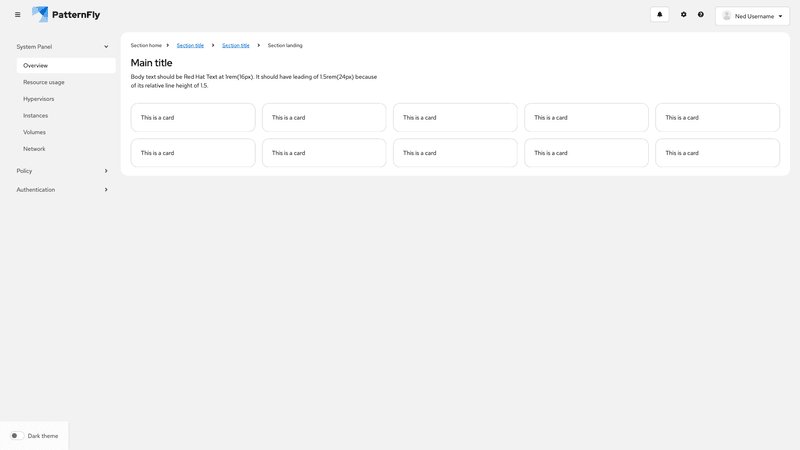Select Instances navigation item
This screenshot has height=450, width=800.
[36, 116]
